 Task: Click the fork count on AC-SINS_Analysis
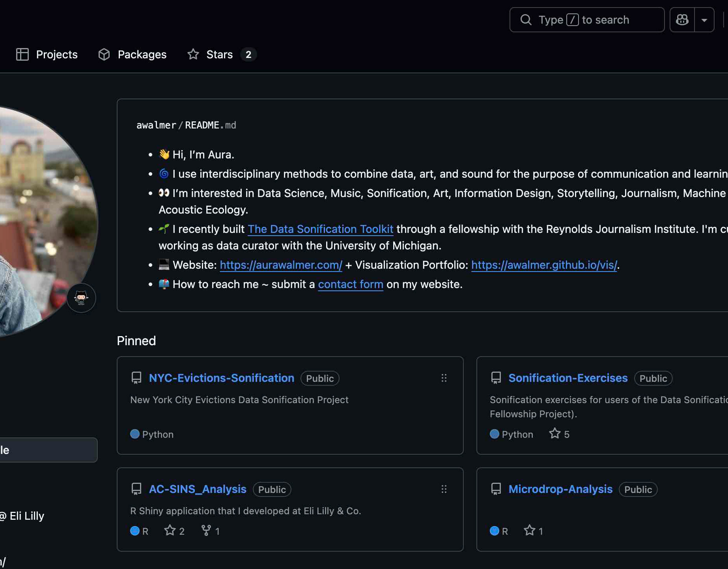click(211, 531)
